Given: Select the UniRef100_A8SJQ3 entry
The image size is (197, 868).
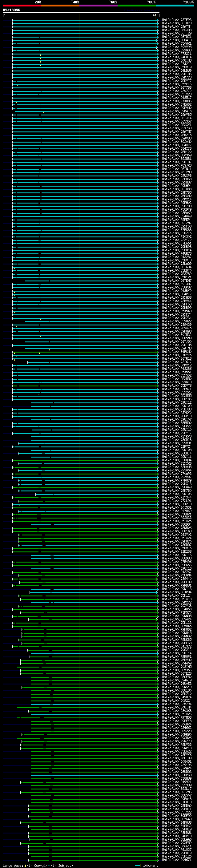Looking at the screenshot, I should (177, 30).
